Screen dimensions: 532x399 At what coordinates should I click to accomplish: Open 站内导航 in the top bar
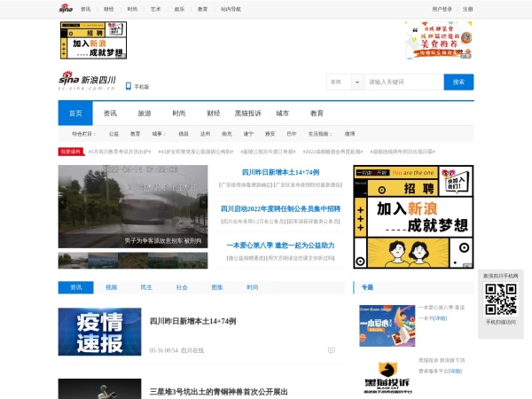click(x=231, y=9)
